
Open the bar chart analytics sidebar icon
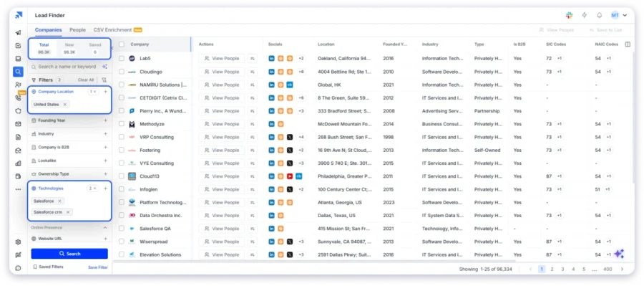[x=18, y=163]
